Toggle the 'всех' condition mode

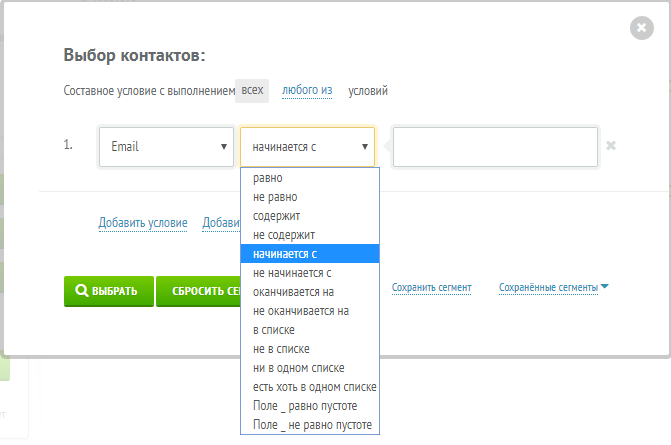pos(253,90)
